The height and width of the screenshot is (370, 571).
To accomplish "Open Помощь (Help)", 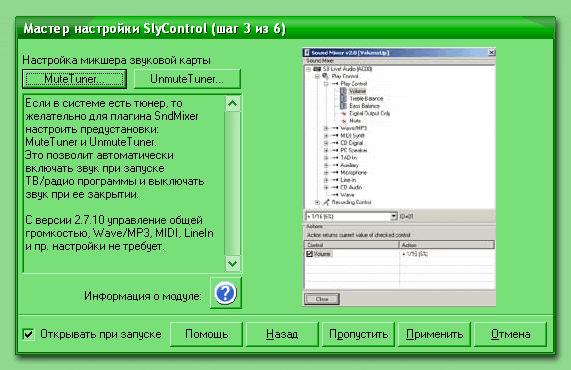I will [x=206, y=334].
